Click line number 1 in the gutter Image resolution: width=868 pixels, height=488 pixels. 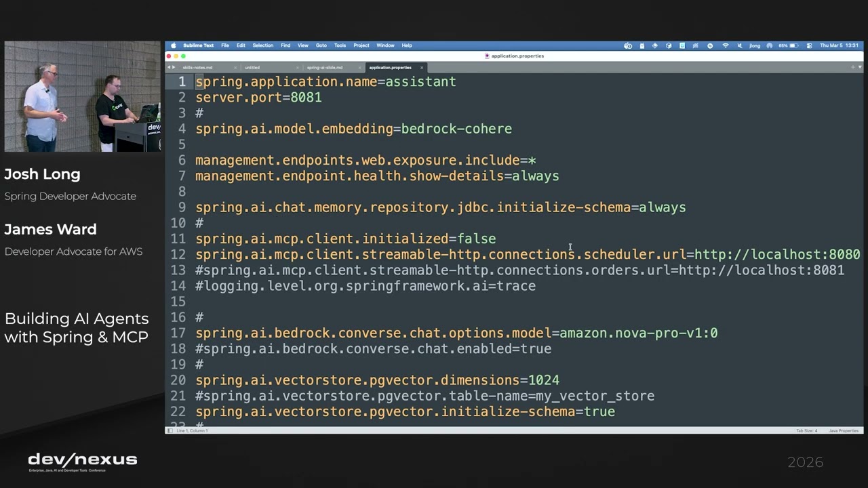182,81
